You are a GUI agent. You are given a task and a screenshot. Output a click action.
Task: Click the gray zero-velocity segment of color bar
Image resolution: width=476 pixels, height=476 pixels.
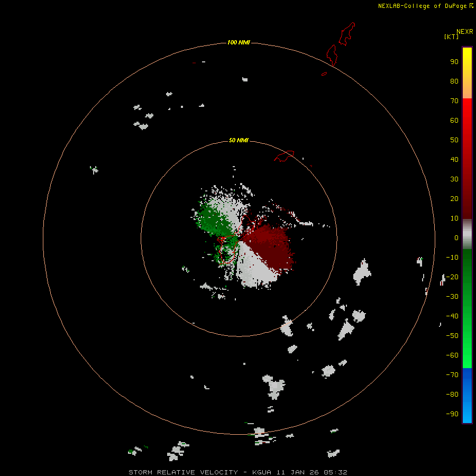click(467, 234)
